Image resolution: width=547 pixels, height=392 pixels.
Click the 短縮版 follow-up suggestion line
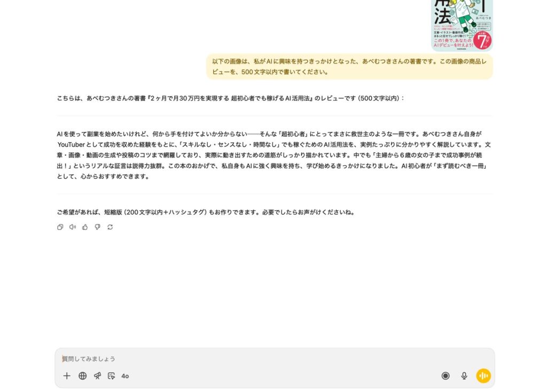tap(206, 212)
